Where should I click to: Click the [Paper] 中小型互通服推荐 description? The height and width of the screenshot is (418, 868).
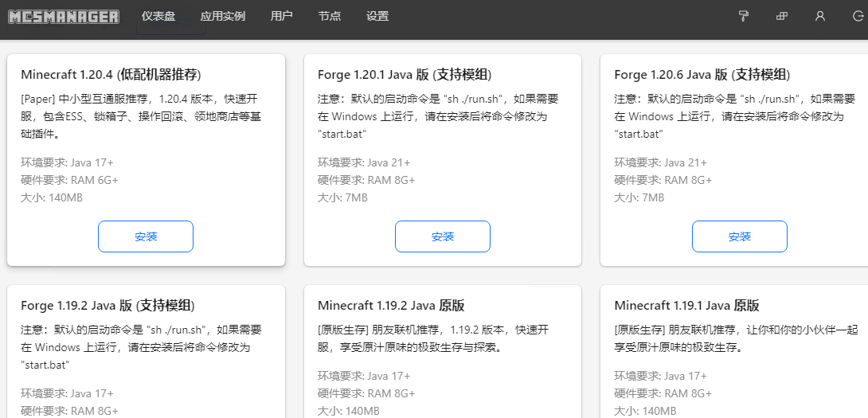click(x=139, y=117)
